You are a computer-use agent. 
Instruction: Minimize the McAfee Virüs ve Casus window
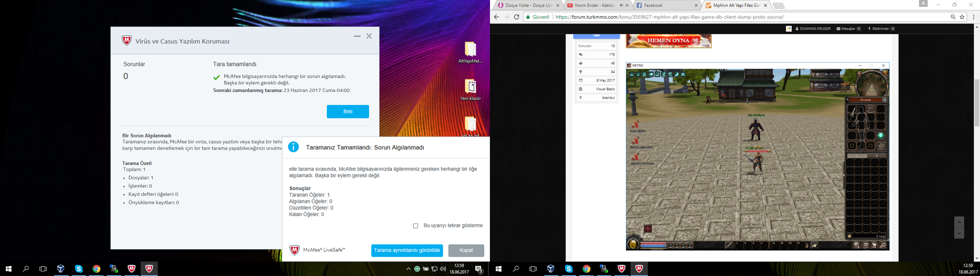pos(357,36)
